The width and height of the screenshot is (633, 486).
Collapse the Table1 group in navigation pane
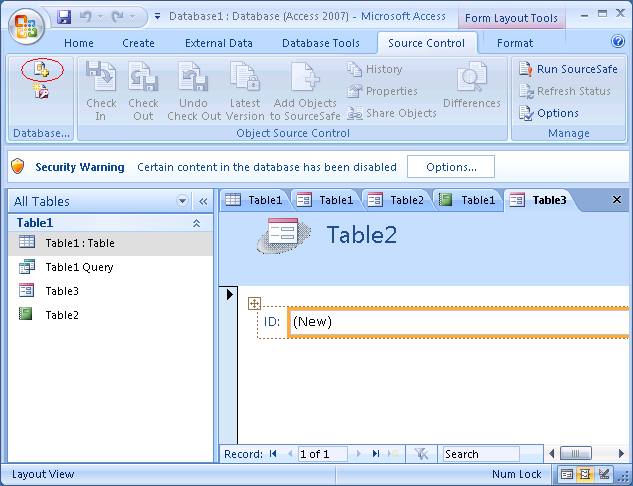(x=196, y=223)
